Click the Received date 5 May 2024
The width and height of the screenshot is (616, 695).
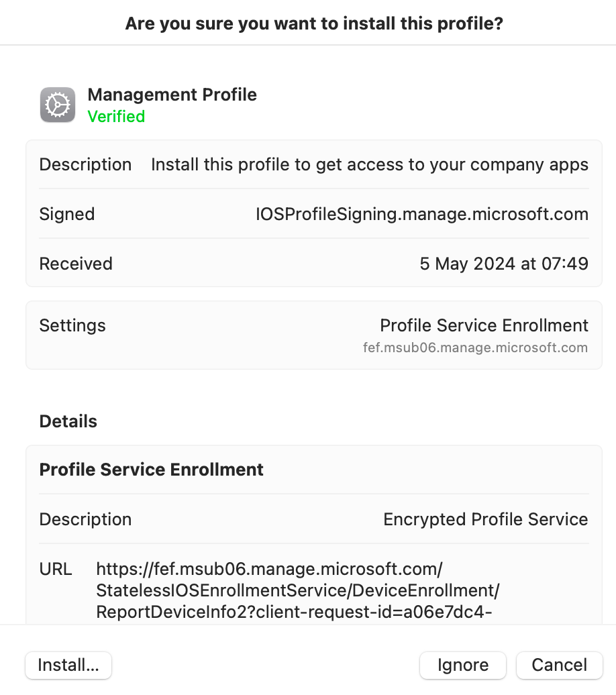click(x=504, y=264)
